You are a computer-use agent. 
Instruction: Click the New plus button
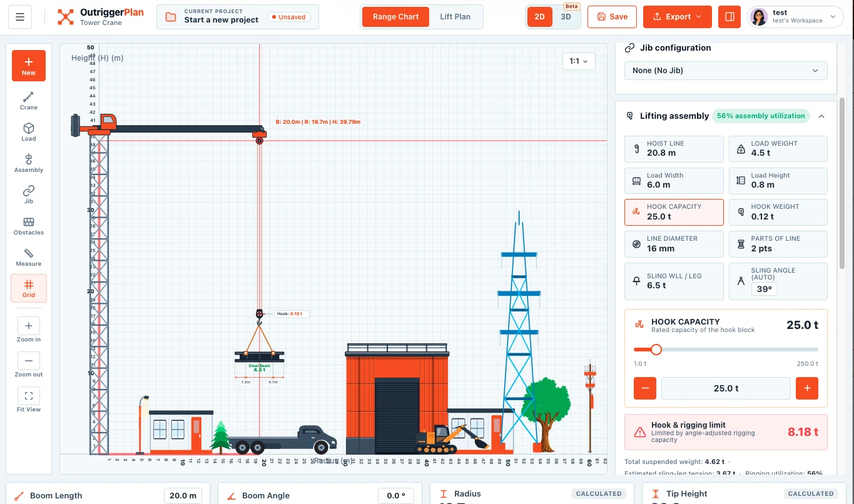coord(29,66)
